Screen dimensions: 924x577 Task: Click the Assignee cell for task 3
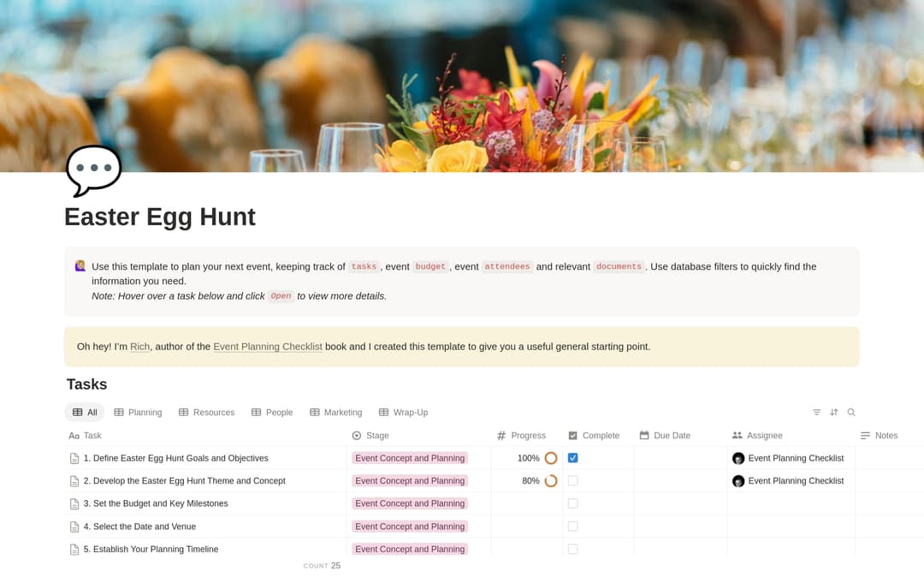[x=791, y=503]
